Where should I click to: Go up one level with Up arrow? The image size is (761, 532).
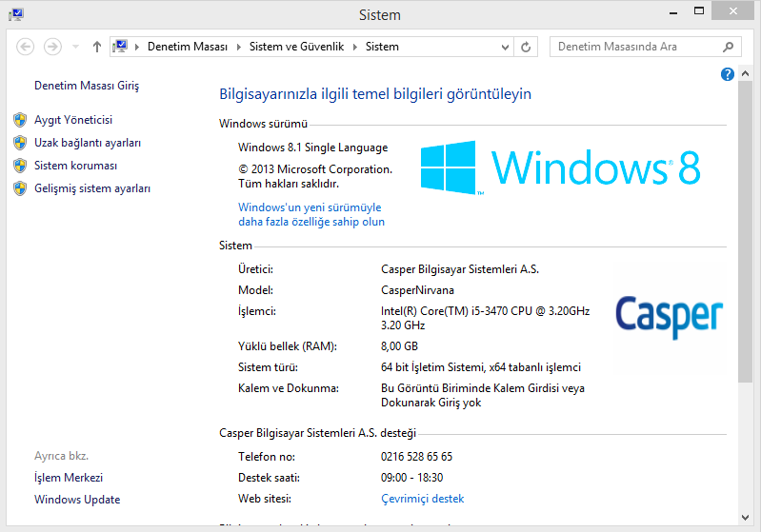coord(97,47)
